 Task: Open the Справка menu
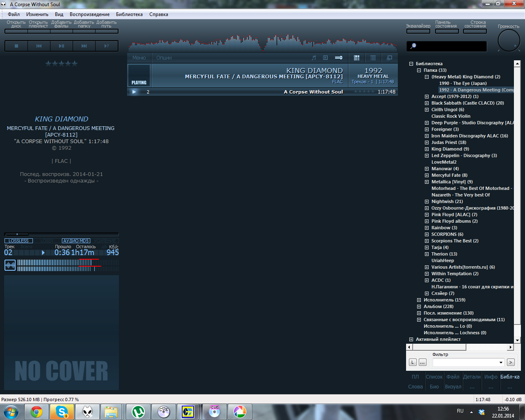tap(159, 14)
